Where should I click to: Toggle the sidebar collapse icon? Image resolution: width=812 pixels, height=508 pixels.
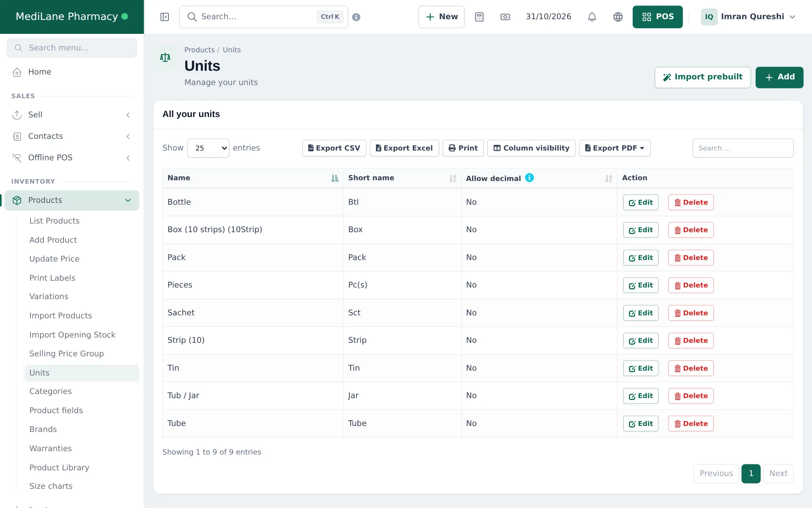tap(165, 17)
